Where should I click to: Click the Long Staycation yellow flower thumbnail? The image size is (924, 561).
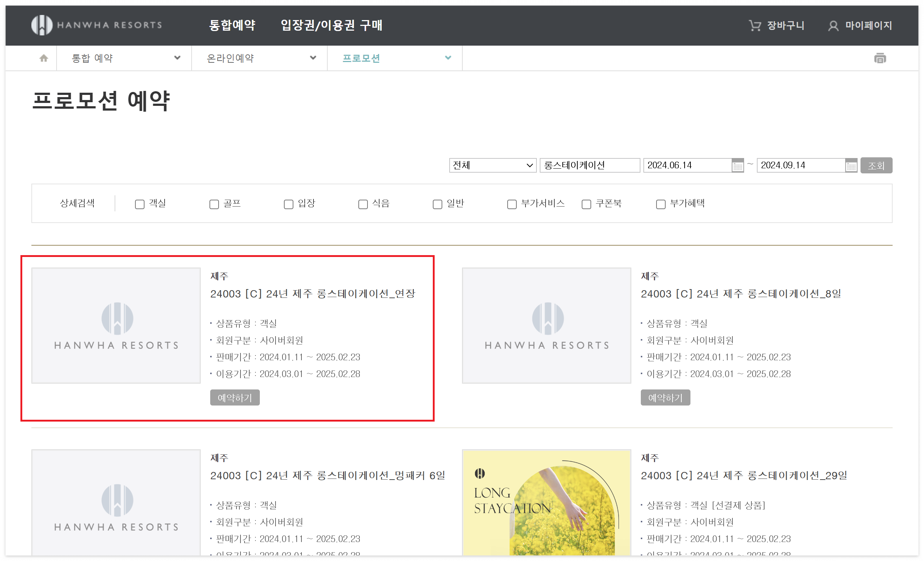546,503
